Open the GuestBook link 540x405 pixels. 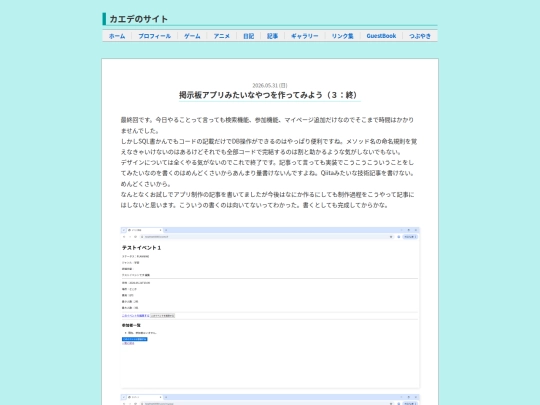(381, 36)
